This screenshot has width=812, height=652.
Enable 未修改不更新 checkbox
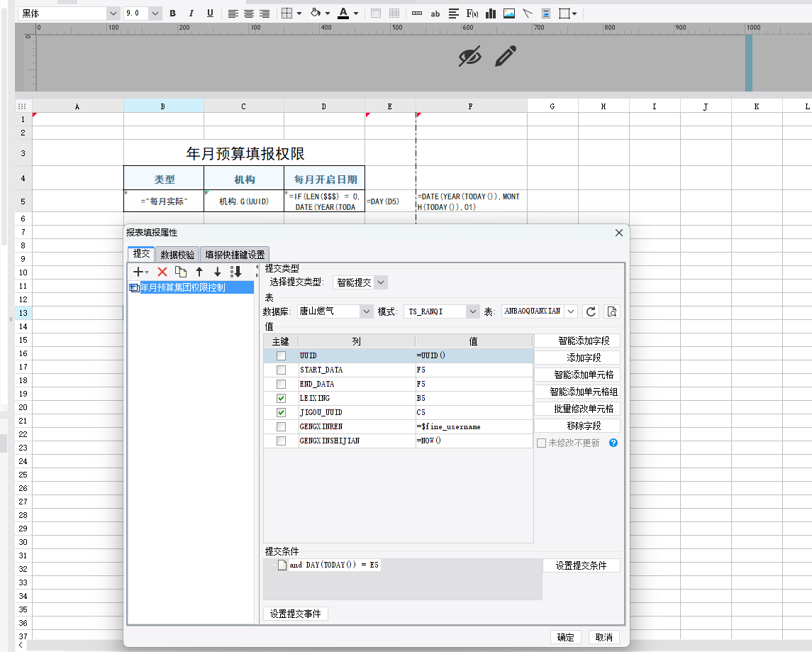[542, 443]
